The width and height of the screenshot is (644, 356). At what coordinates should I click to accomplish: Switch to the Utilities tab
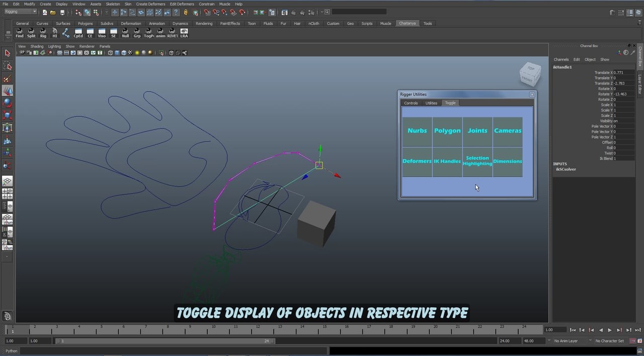[x=431, y=103]
